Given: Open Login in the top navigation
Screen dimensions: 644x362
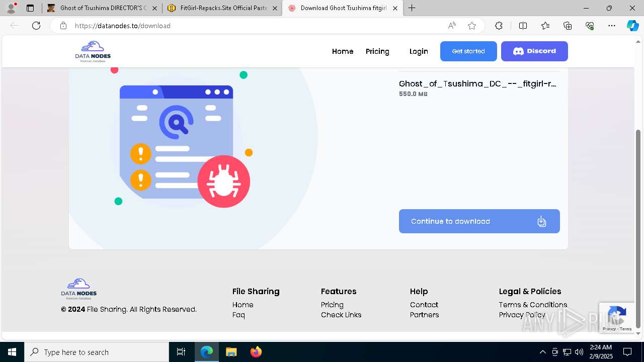Looking at the screenshot, I should point(419,51).
